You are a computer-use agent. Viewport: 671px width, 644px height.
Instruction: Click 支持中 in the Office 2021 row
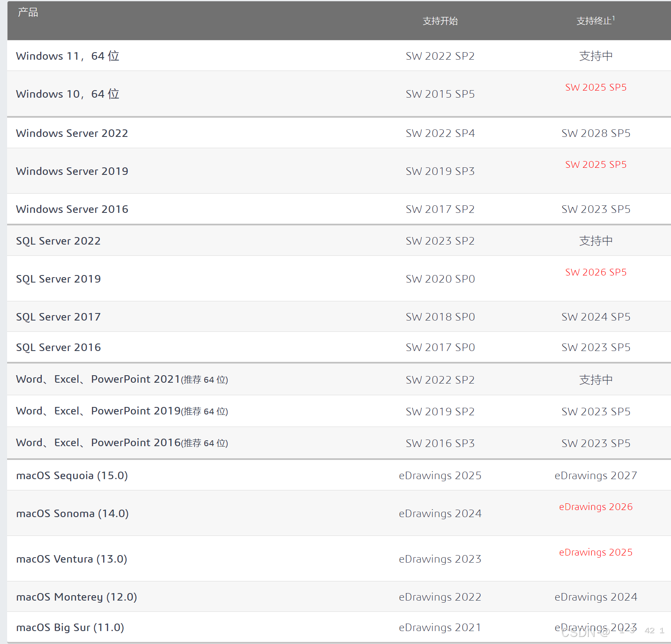click(x=596, y=380)
